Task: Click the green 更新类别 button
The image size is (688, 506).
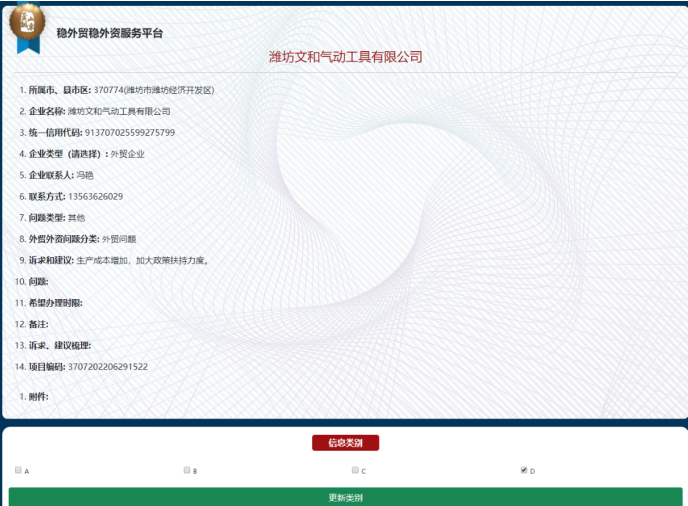Action: 345,497
